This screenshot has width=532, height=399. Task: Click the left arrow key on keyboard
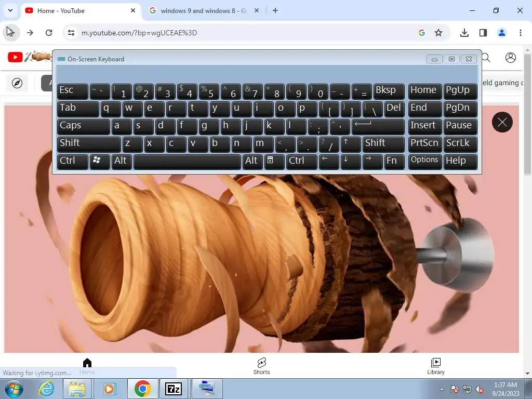(x=329, y=162)
